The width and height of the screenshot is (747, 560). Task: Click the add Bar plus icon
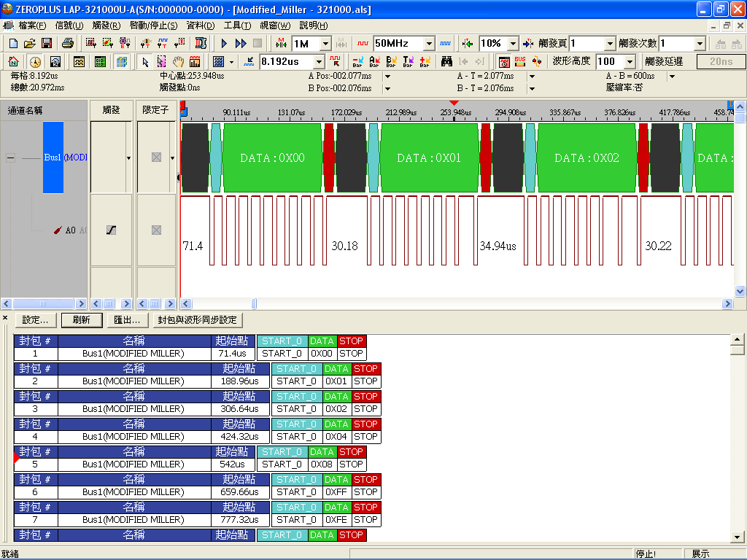425,61
